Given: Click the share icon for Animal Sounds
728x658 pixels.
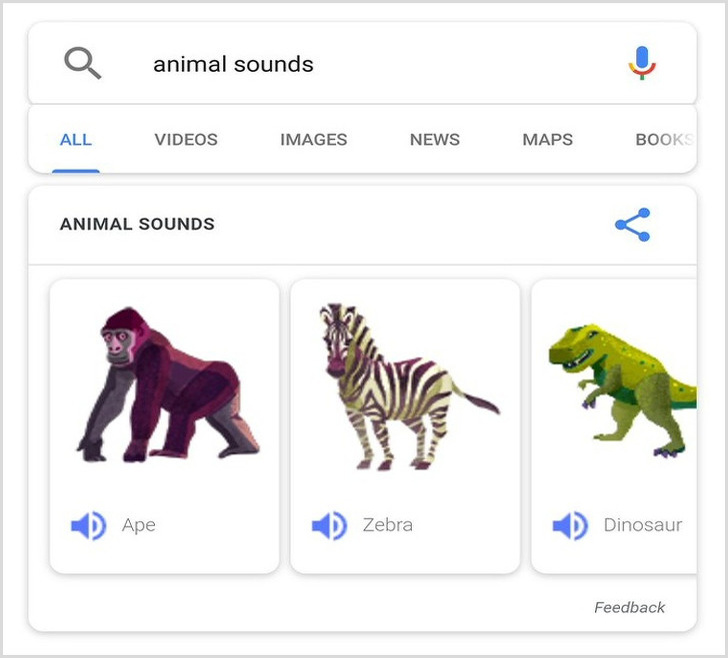Looking at the screenshot, I should [x=632, y=224].
